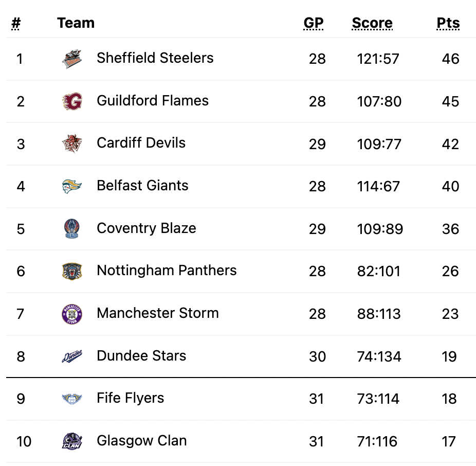
Task: Click the Glasgow Clan team name
Action: click(142, 440)
